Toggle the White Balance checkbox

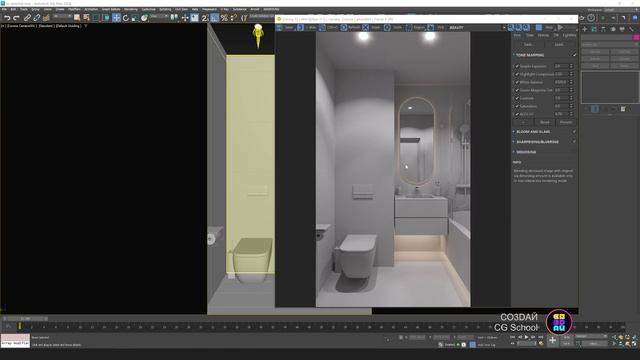click(x=517, y=82)
